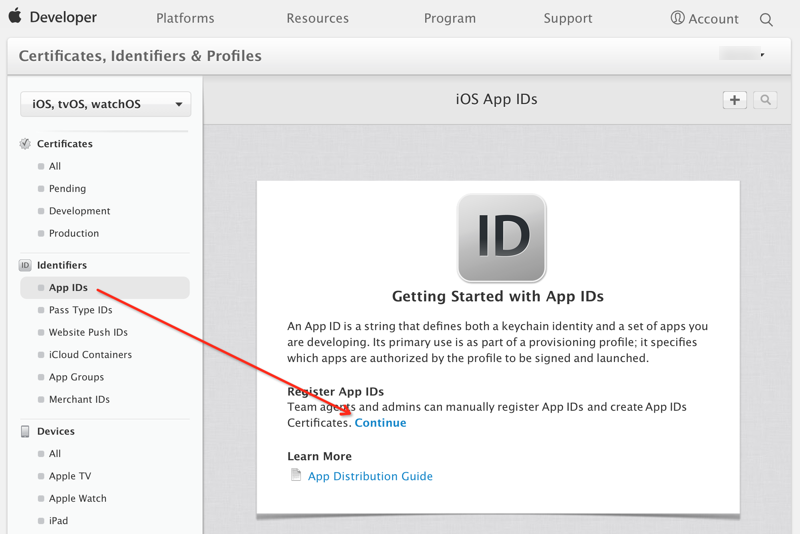Select All under Certificates
The image size is (800, 534).
(x=55, y=166)
